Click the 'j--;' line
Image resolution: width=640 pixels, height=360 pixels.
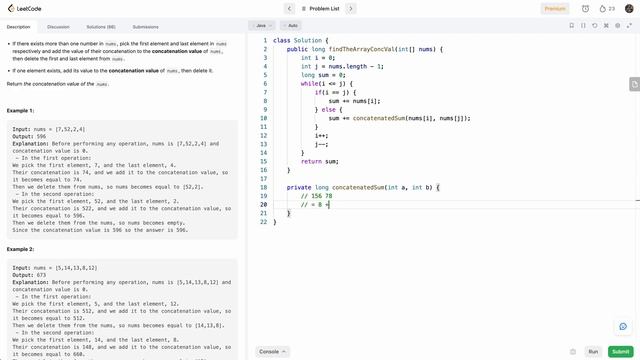click(x=321, y=144)
